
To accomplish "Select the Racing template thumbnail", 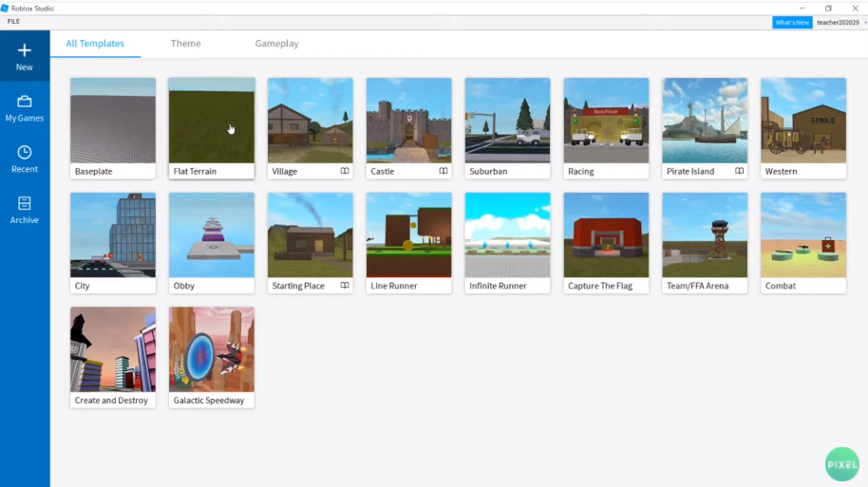I will 606,121.
